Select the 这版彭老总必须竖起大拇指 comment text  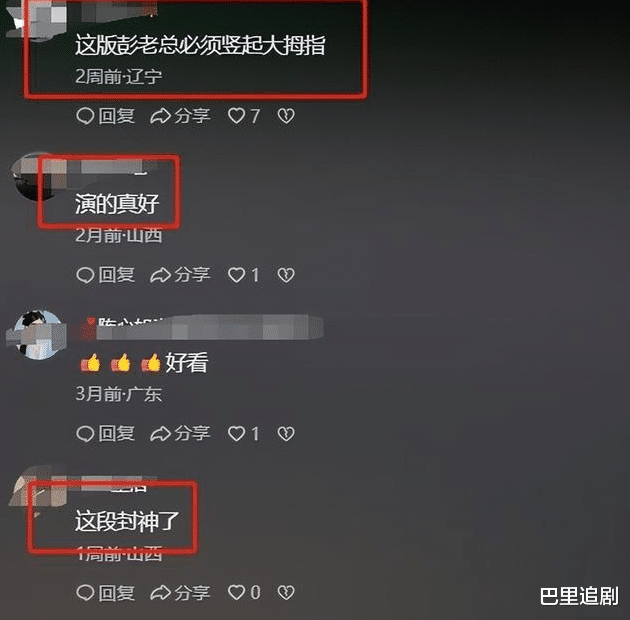tap(200, 45)
